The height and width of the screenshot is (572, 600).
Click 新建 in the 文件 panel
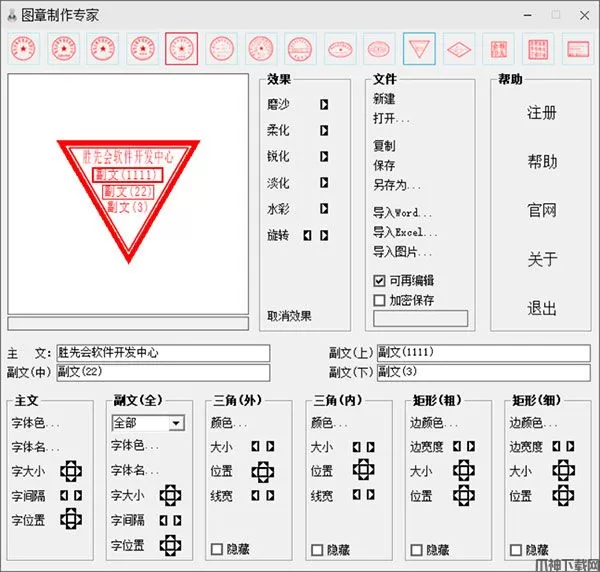click(384, 99)
